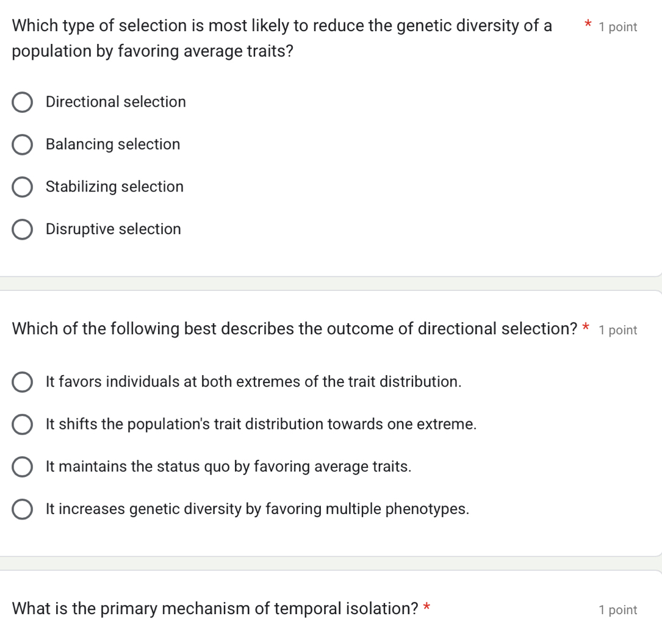
Task: Click the 1 point label beside temporal isolation question
Action: (616, 609)
